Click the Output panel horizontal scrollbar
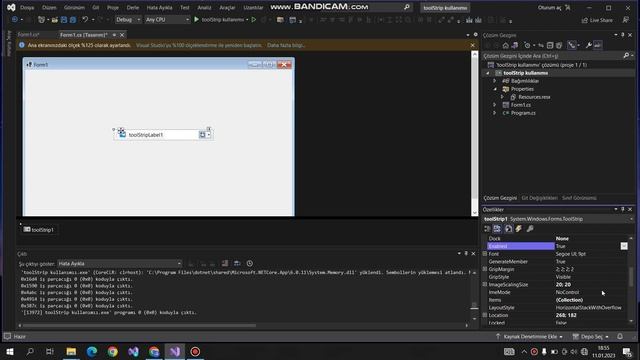This screenshot has width=640, height=360. 140,325
